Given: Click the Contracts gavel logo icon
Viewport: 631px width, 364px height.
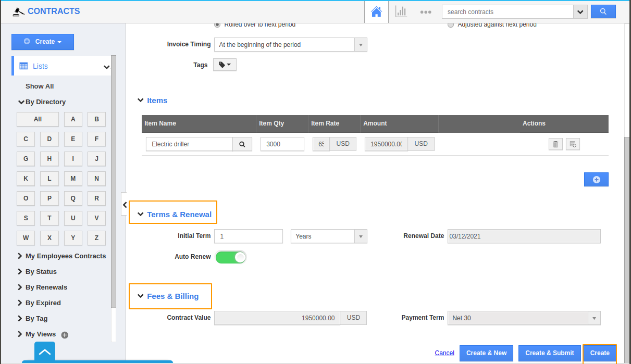Looking at the screenshot, I should click(x=19, y=11).
